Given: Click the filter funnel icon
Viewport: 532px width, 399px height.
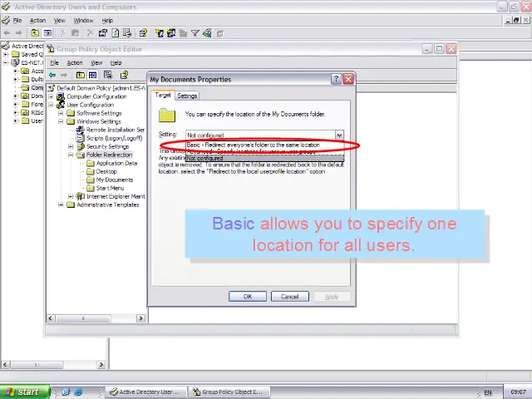Looking at the screenshot, I should 195,33.
